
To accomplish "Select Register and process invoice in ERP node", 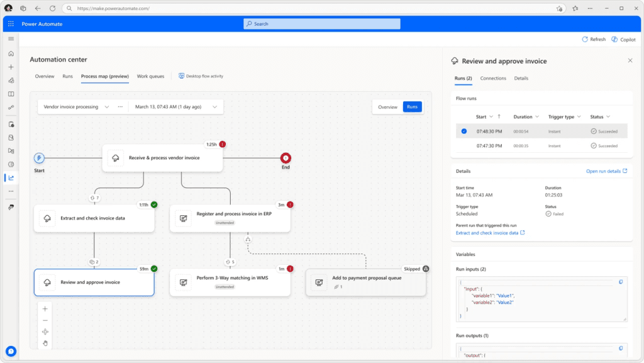I will tap(230, 218).
